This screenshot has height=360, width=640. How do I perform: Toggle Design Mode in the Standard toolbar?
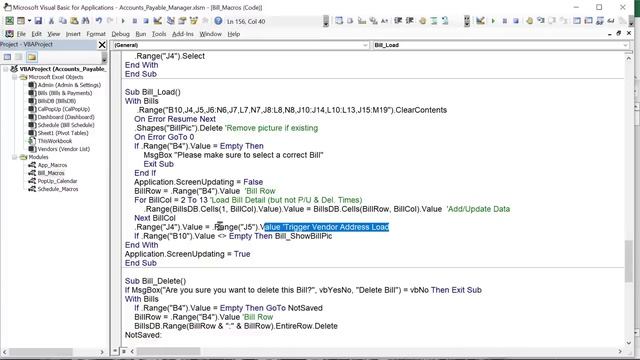(158, 21)
